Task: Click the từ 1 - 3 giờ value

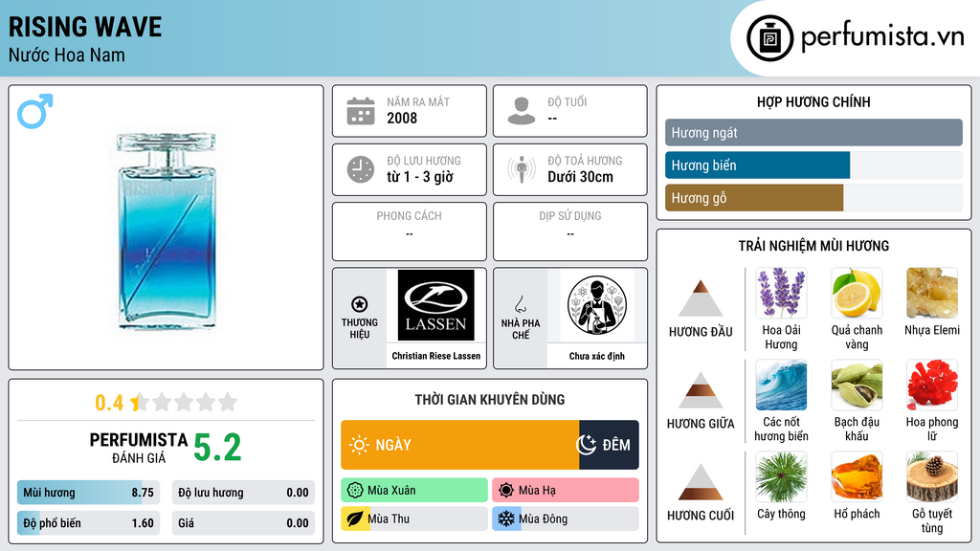Action: pos(420,177)
